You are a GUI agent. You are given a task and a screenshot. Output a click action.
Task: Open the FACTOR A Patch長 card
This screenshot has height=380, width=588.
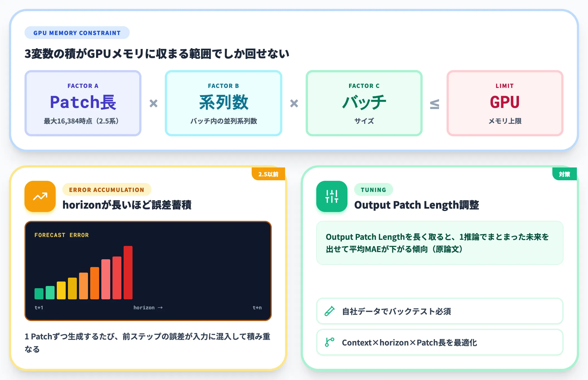(x=83, y=103)
